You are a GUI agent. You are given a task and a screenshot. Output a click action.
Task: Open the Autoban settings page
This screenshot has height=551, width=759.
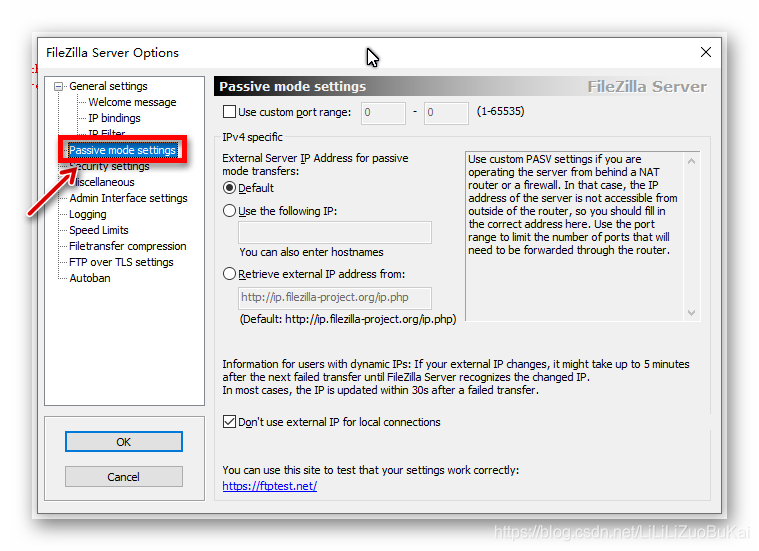click(x=90, y=278)
